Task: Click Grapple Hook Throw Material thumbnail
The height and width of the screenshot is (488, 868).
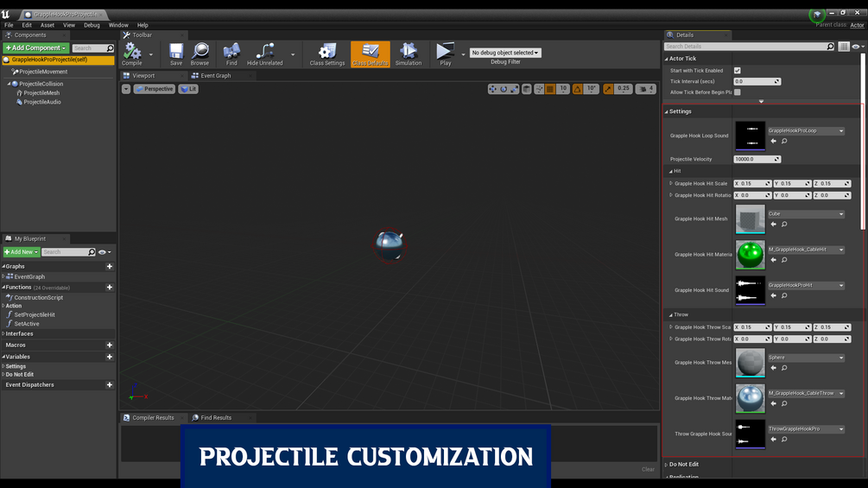Action: coord(750,398)
